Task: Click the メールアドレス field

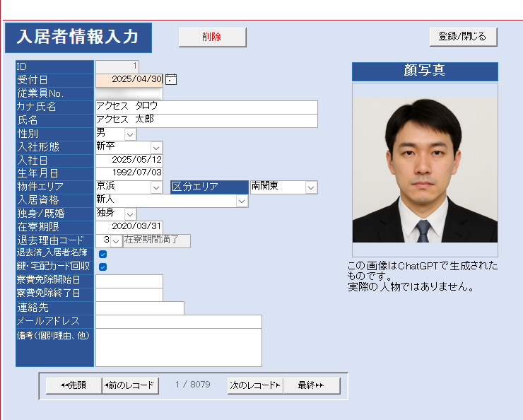Action: click(178, 322)
